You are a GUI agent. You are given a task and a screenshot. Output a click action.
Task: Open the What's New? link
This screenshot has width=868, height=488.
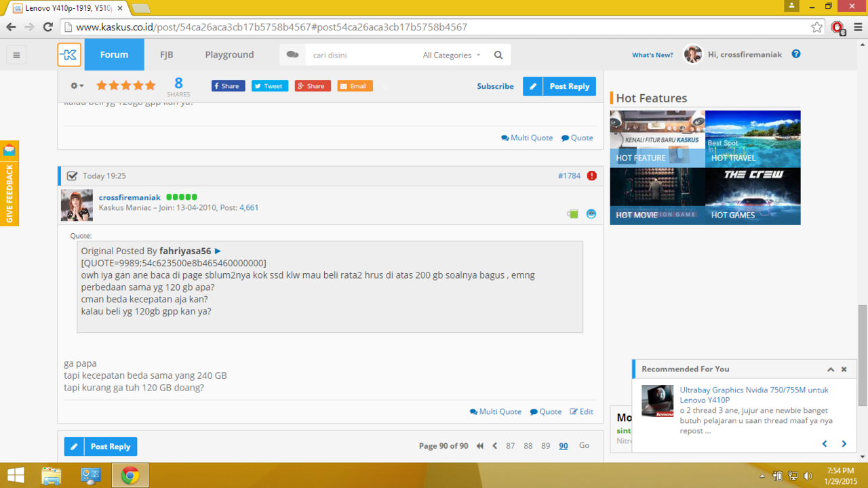pos(652,55)
